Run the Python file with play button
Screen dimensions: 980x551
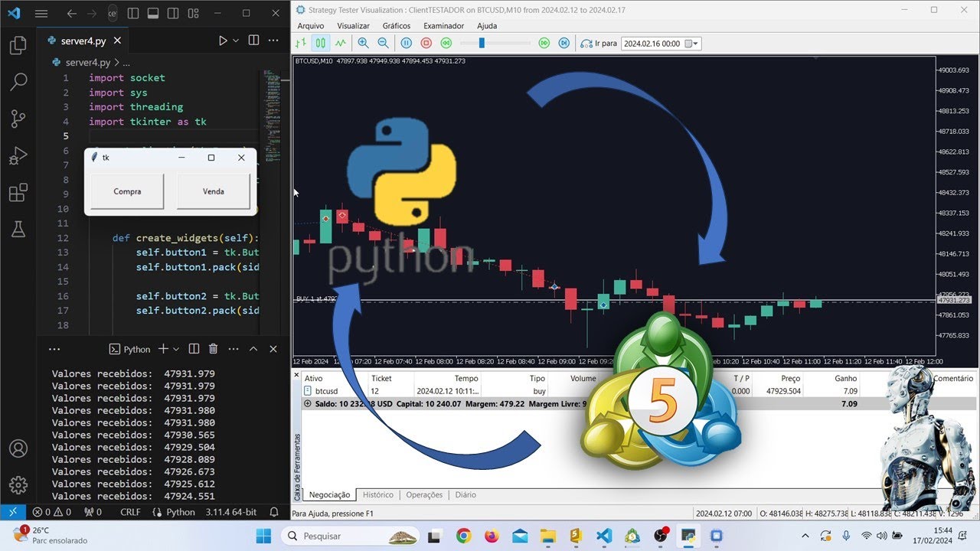(223, 41)
